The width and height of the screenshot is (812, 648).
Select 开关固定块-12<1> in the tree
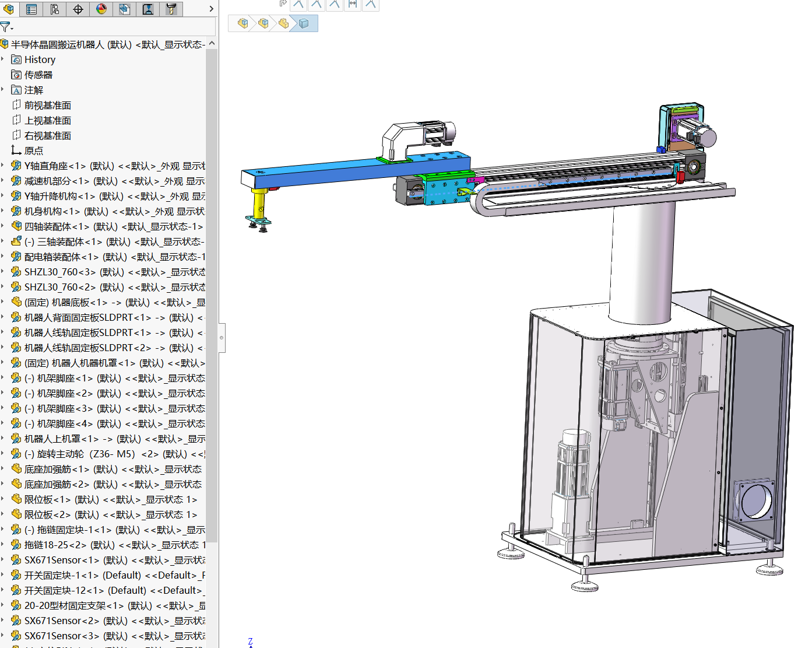point(115,590)
